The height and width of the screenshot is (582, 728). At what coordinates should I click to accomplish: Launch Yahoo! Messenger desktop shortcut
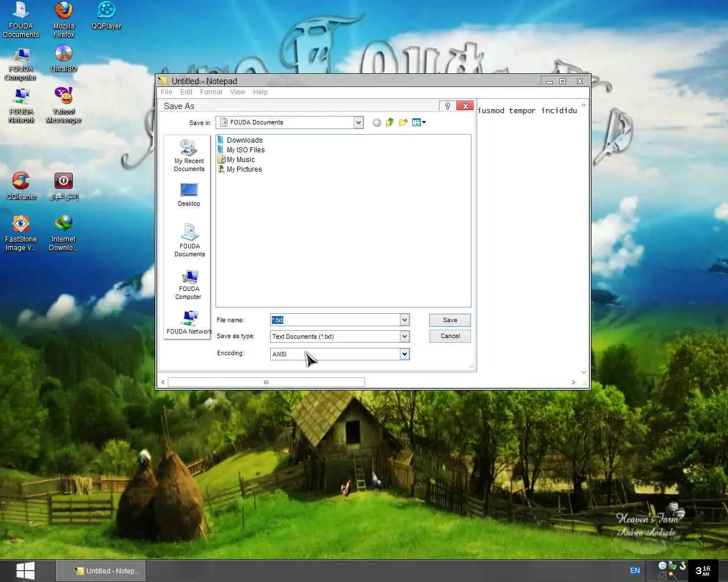pos(64,105)
